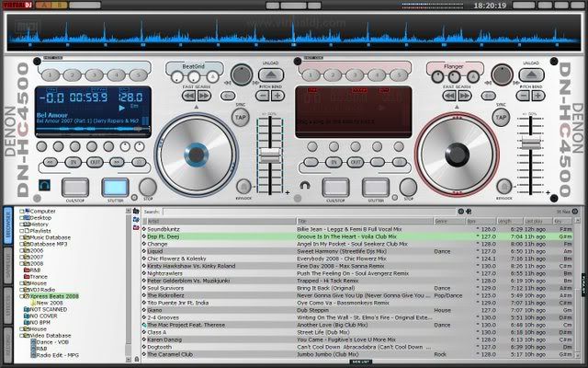This screenshot has height=368, width=588.
Task: Tap the left deck SYNC TAP button
Action: (x=240, y=117)
